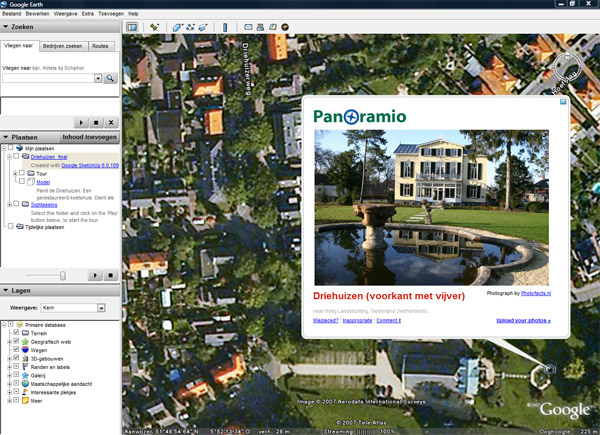This screenshot has height=435, width=600.
Task: Stop the Plaatsen tour playback
Action: [x=111, y=275]
